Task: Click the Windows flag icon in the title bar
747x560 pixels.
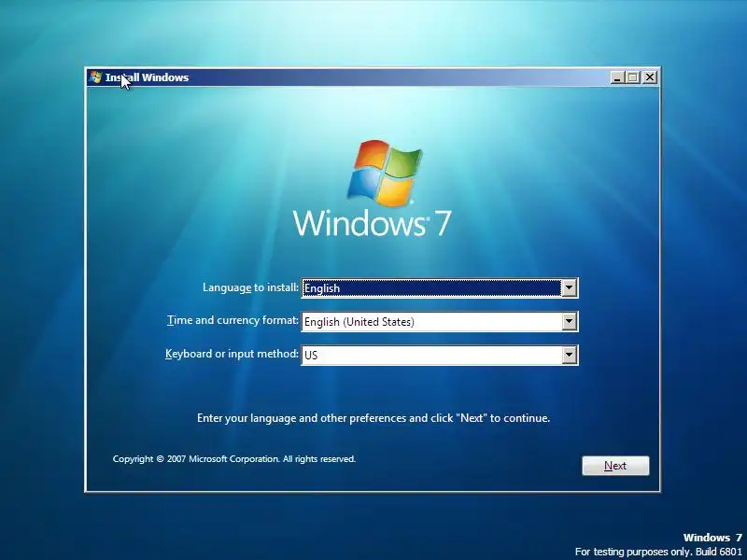Action: point(96,77)
